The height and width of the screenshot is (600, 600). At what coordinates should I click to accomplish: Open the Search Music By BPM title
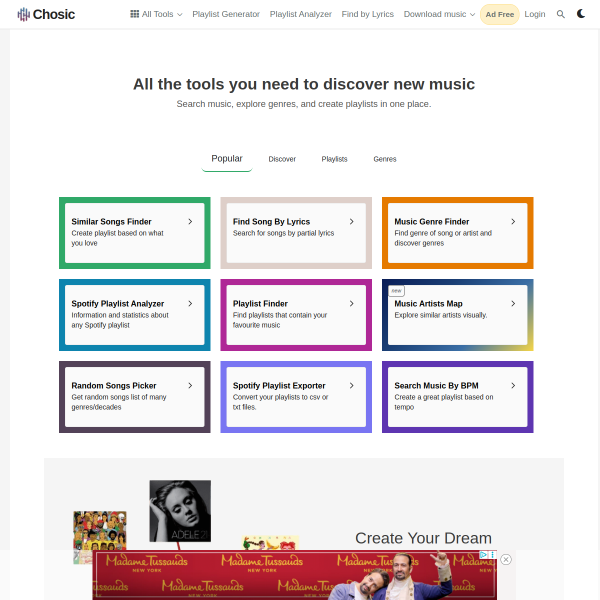point(436,385)
